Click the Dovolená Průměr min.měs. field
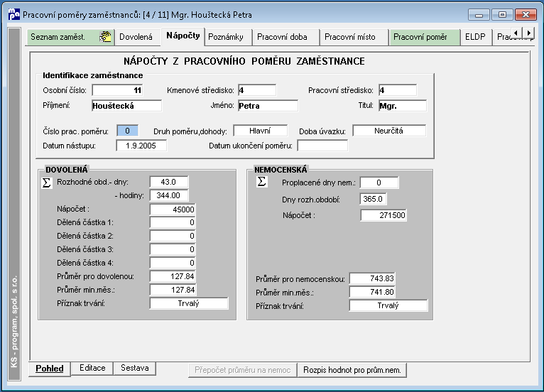 click(173, 290)
